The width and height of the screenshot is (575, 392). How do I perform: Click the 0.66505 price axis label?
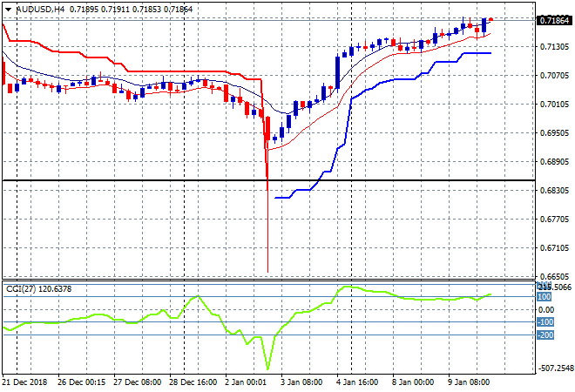(554, 276)
